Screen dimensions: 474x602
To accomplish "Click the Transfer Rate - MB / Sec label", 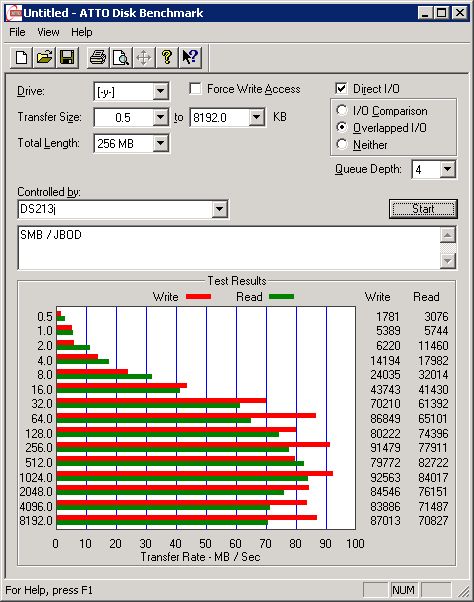I will pyautogui.click(x=200, y=557).
